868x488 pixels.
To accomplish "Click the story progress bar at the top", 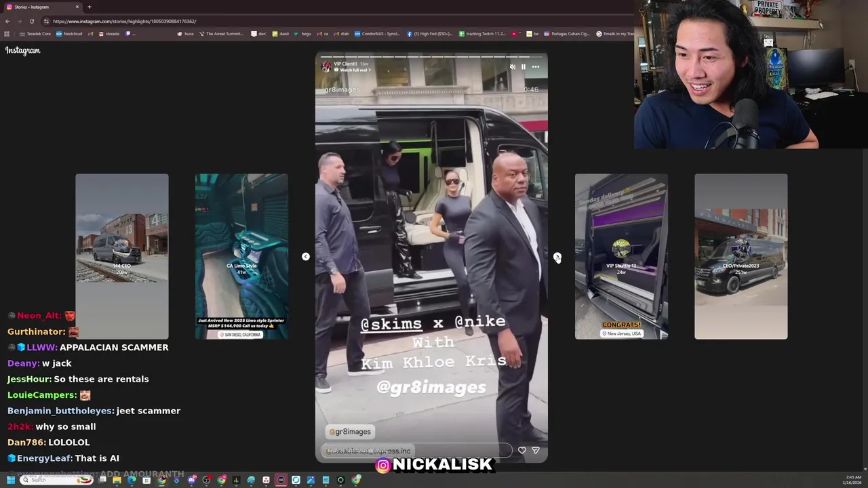I will [431, 56].
